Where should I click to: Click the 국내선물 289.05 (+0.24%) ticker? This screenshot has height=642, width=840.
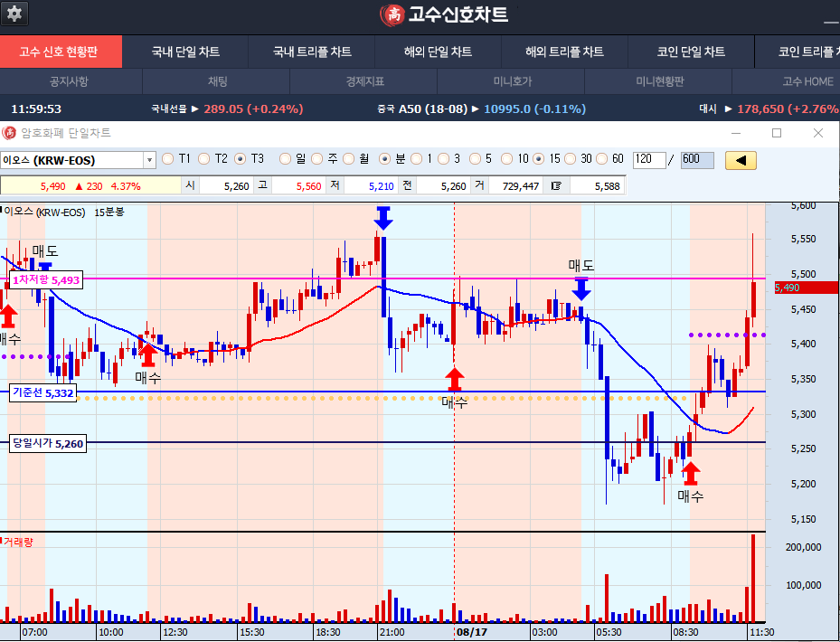pos(227,109)
